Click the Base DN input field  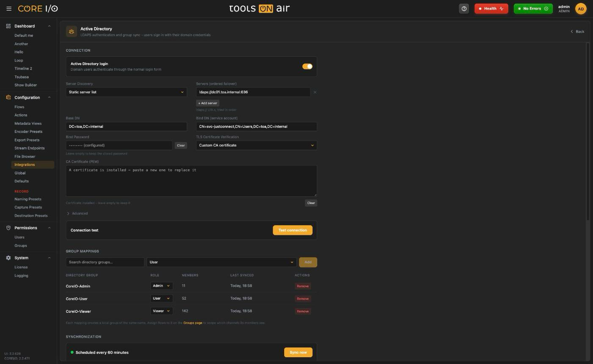click(x=126, y=127)
